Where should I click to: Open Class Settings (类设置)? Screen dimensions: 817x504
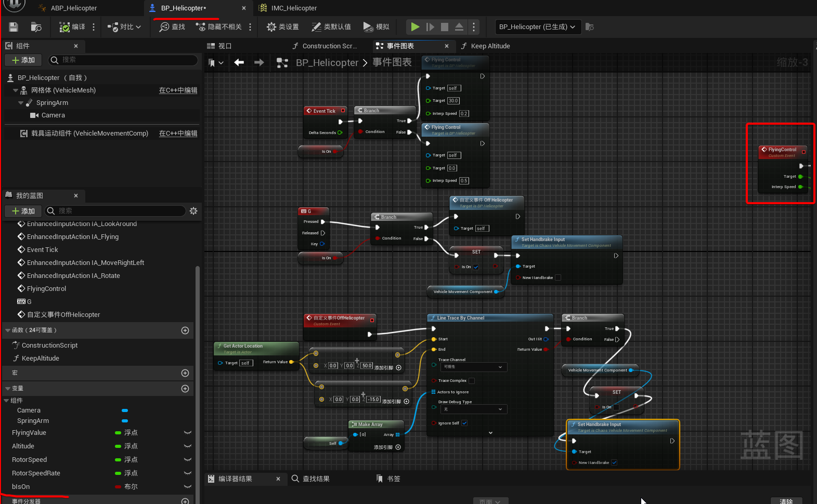tap(282, 27)
